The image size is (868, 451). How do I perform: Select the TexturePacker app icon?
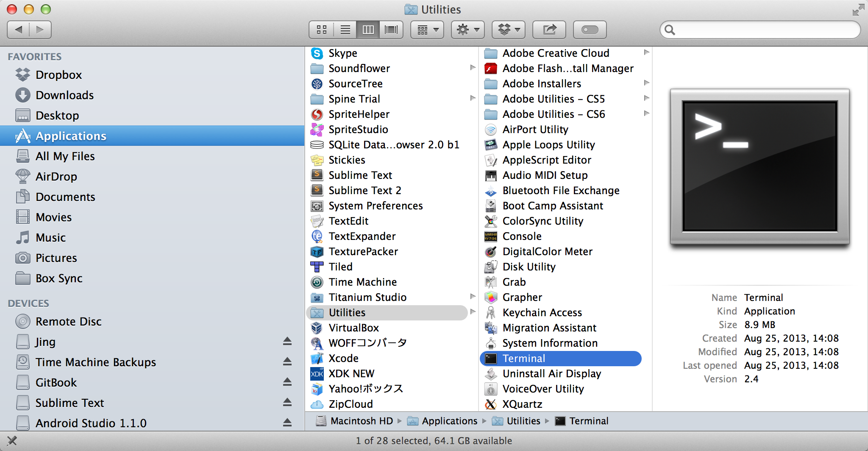pos(317,251)
